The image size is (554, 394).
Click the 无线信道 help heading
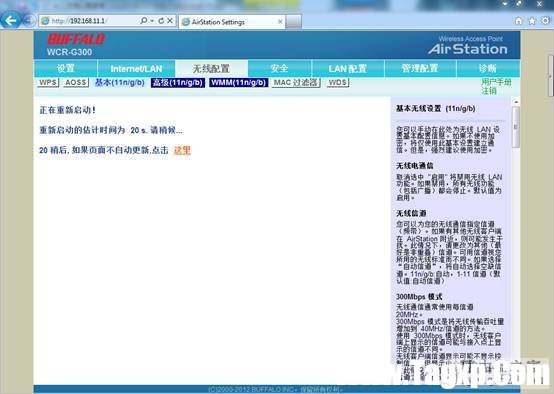pos(411,213)
